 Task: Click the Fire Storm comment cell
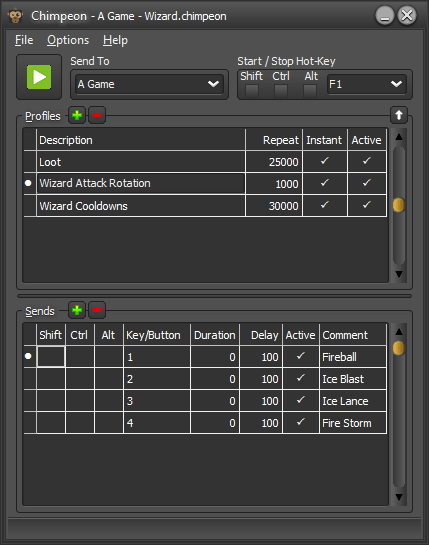(x=353, y=423)
